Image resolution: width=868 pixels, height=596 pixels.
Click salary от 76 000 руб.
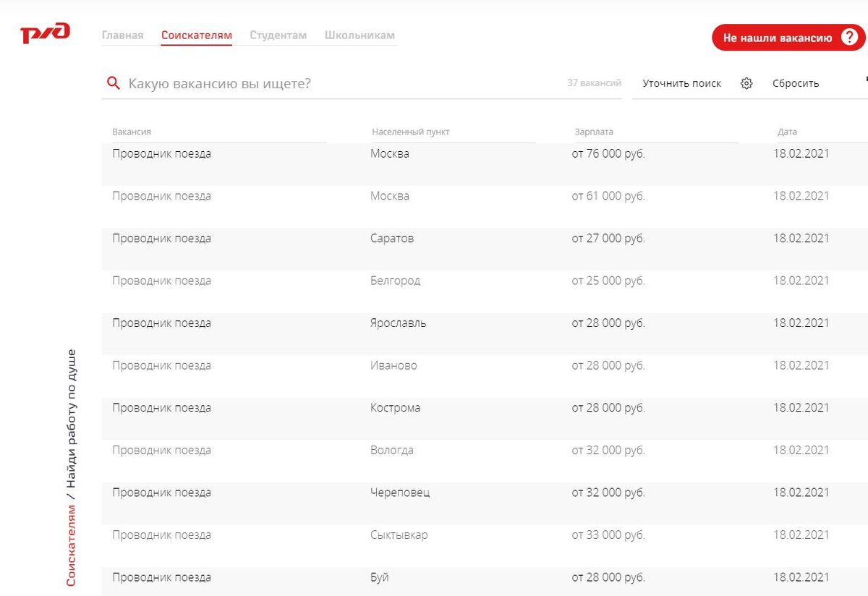tap(608, 153)
